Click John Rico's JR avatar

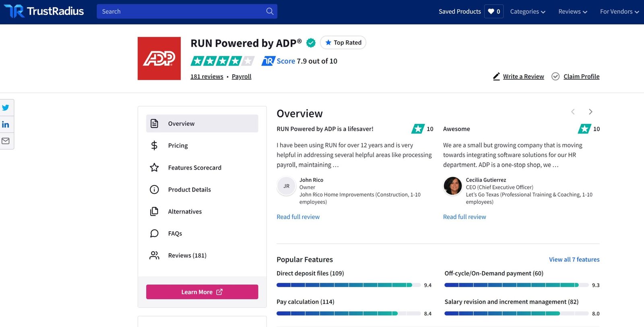(286, 186)
